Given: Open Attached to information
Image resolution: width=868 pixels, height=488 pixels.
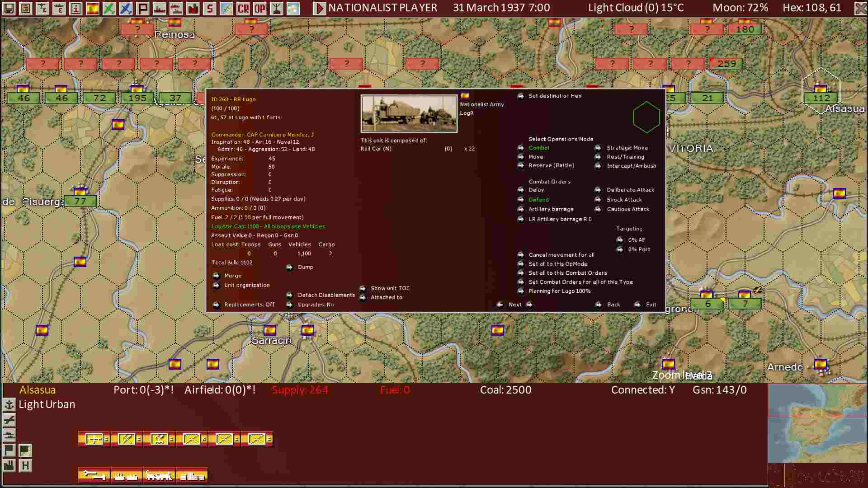Looking at the screenshot, I should point(387,297).
